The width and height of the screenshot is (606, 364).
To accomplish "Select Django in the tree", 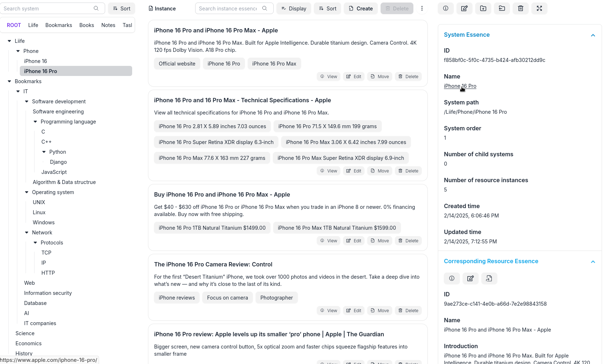I will pos(58,162).
